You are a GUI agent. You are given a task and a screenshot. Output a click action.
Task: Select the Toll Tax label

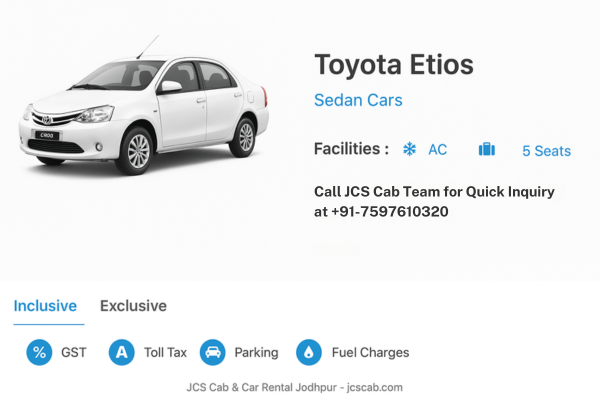(165, 353)
